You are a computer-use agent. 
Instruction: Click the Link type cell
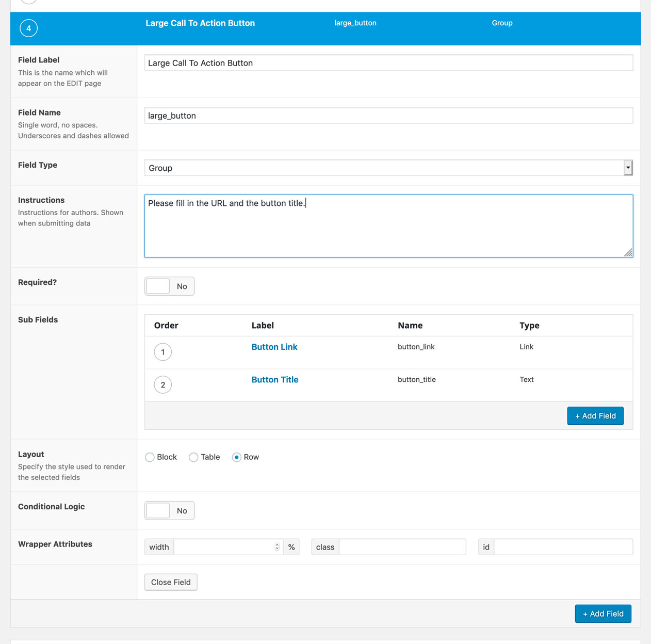tap(526, 347)
